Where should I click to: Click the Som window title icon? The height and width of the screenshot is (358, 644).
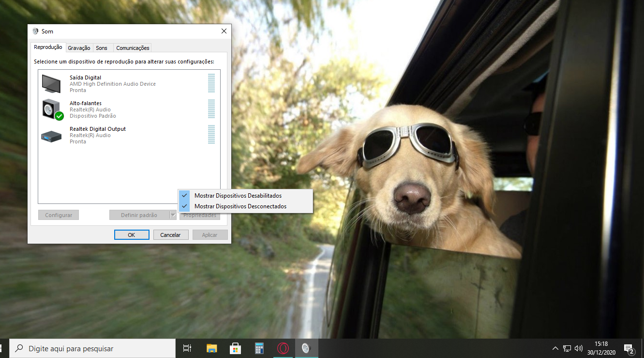point(35,31)
